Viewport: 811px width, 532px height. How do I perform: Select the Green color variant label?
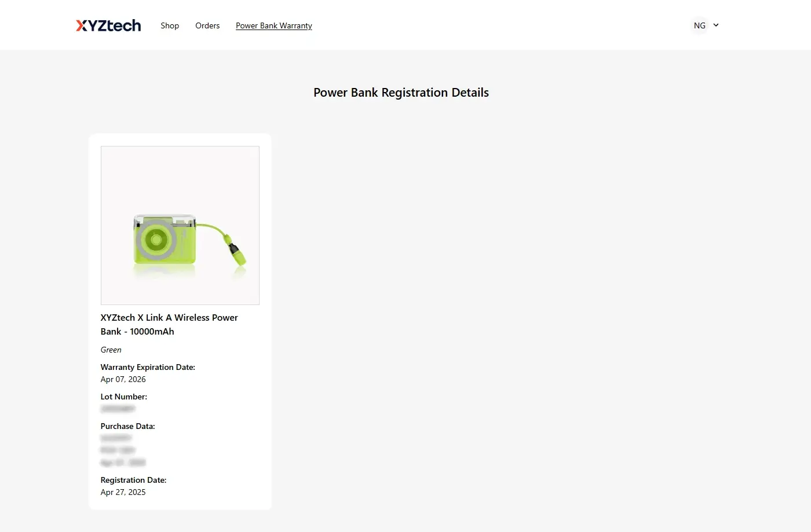(x=111, y=350)
